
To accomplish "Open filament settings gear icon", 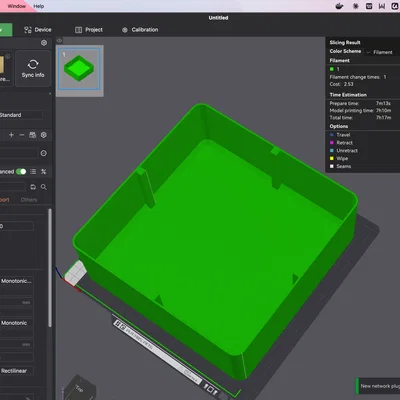I will (44, 135).
